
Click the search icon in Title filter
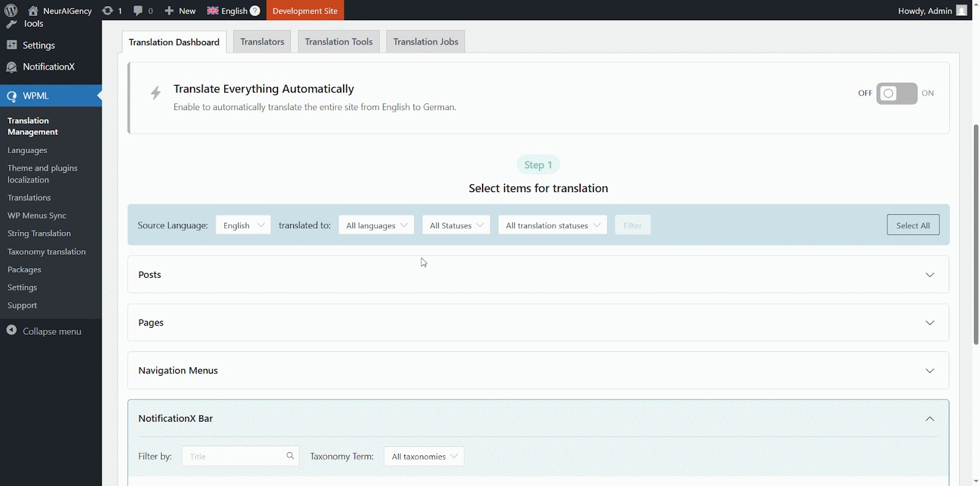(290, 456)
